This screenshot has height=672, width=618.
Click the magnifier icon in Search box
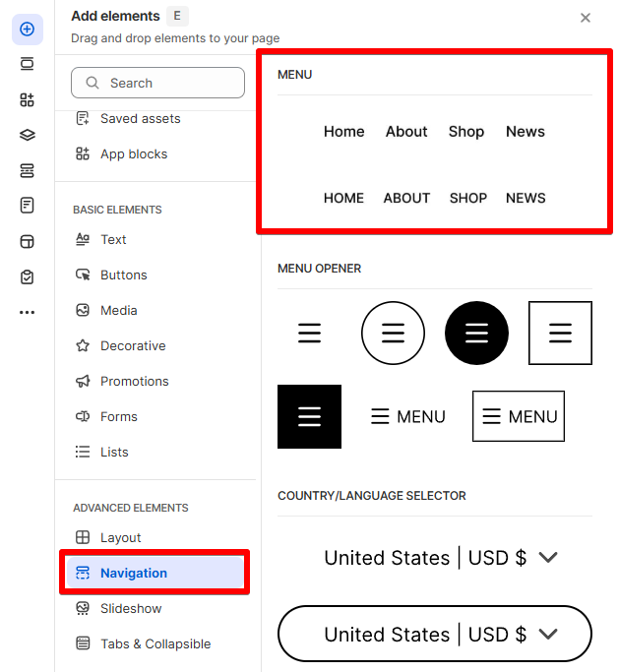(x=93, y=83)
